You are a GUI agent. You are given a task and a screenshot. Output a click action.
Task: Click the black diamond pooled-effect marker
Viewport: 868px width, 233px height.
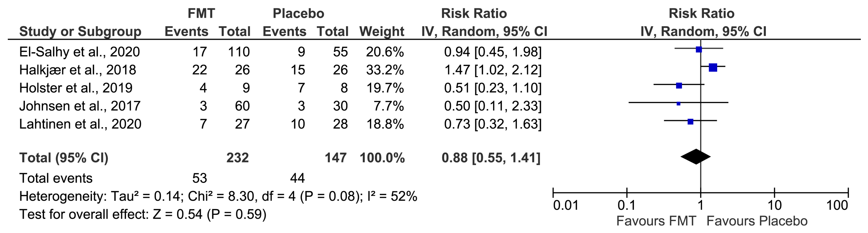[696, 157]
